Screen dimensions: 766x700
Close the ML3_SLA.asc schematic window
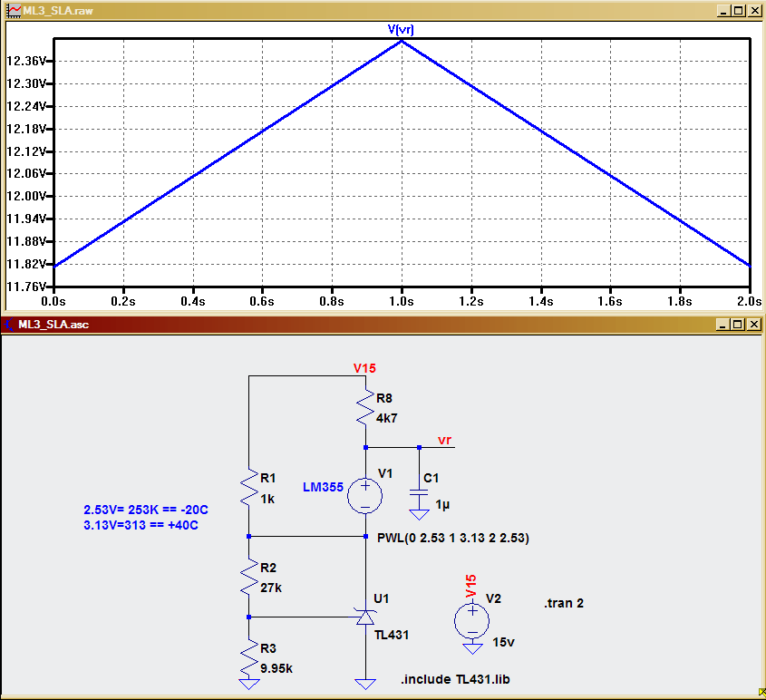[754, 325]
